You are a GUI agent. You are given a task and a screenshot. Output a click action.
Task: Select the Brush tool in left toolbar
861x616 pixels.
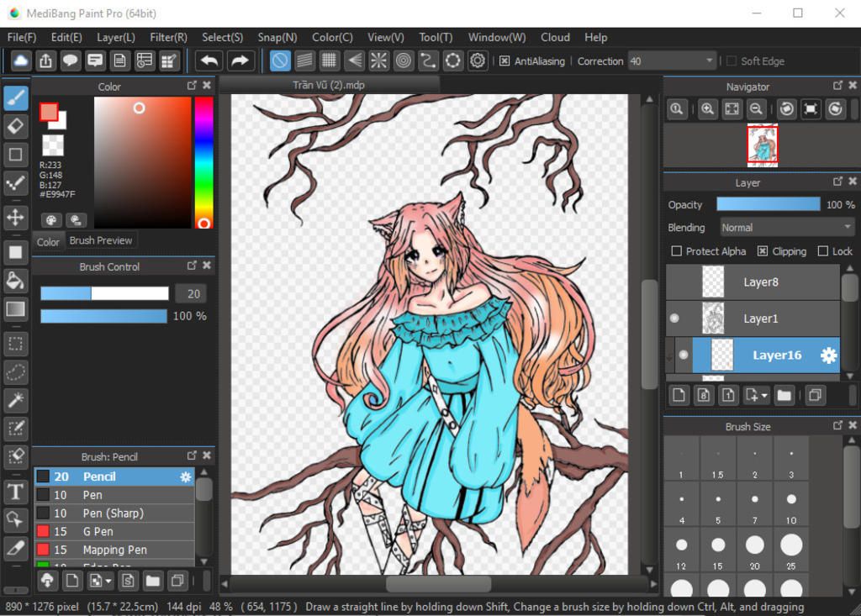15,99
